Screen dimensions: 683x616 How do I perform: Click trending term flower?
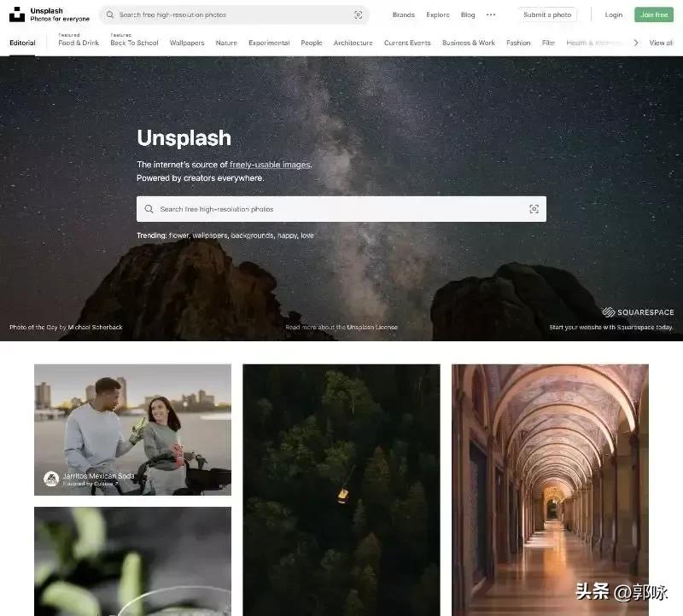(178, 235)
